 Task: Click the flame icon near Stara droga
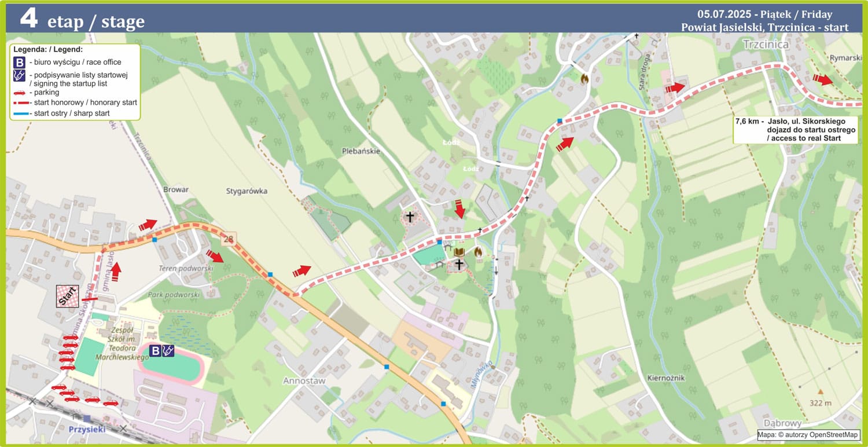584,78
